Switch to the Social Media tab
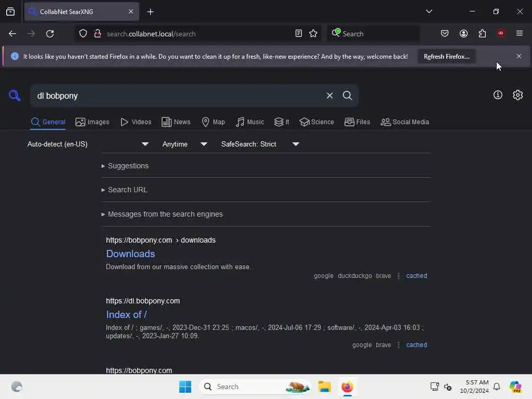Image resolution: width=532 pixels, height=399 pixels. pyautogui.click(x=404, y=122)
